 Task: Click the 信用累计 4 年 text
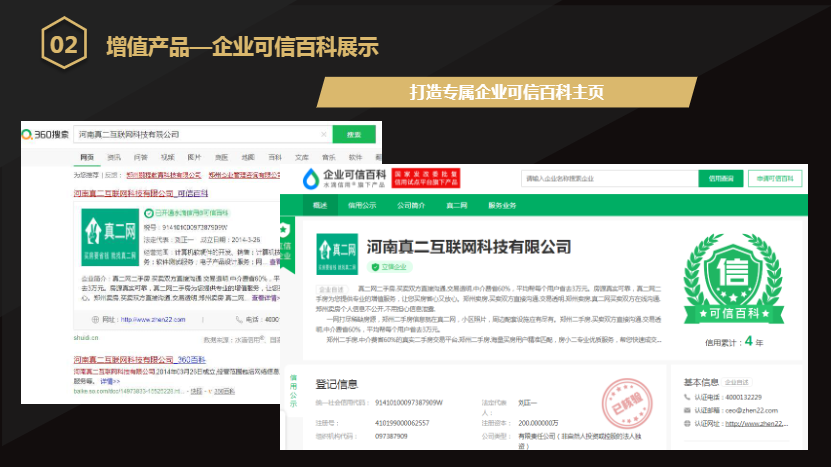[734, 342]
